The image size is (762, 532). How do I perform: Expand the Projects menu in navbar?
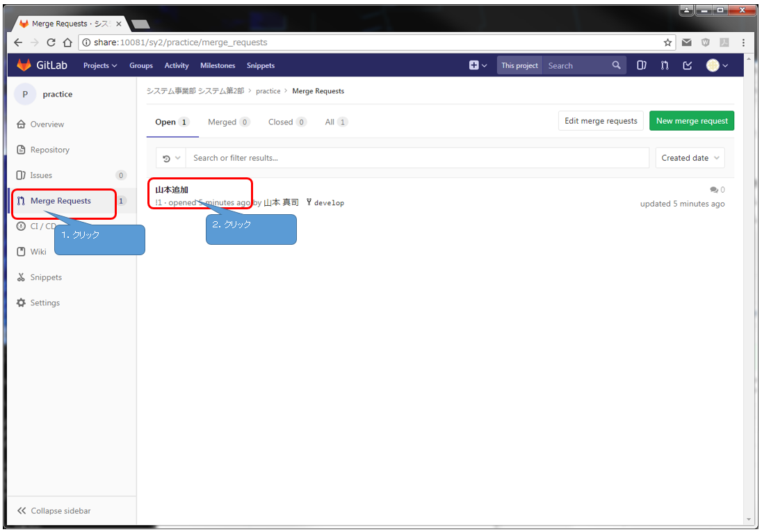100,65
